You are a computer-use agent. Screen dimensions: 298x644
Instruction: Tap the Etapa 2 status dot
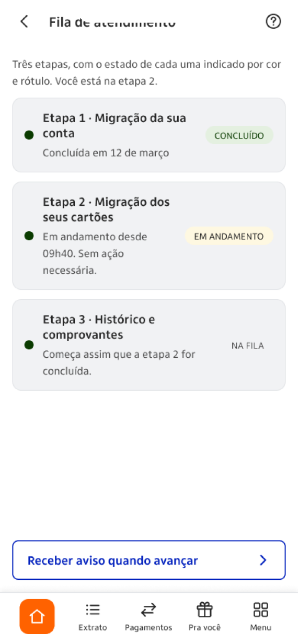coord(29,236)
